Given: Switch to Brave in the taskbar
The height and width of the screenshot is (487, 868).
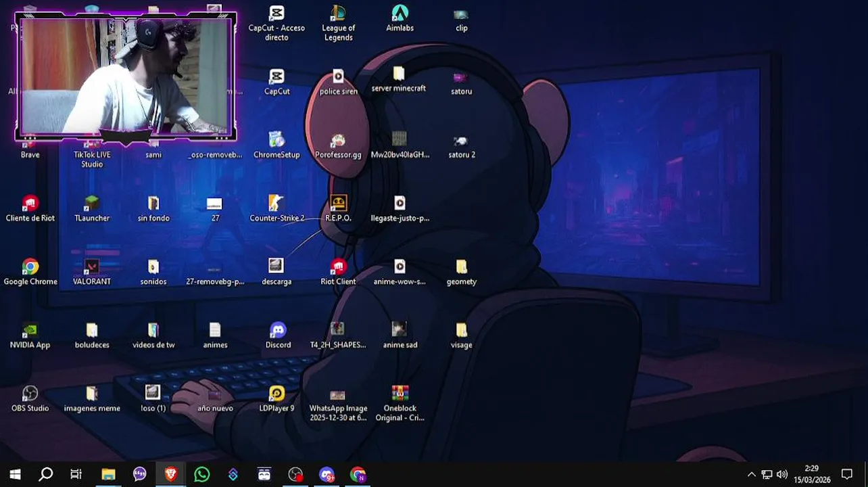Looking at the screenshot, I should click(170, 474).
